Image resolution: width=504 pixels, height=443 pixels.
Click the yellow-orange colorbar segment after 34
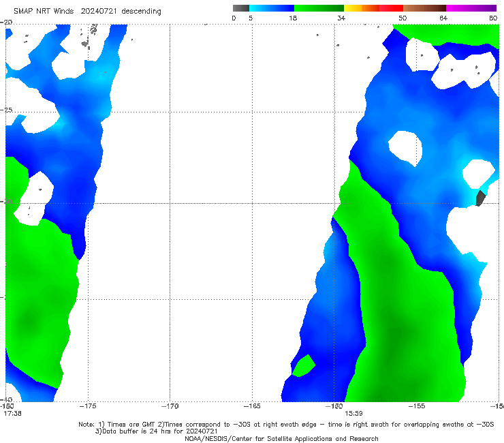point(373,8)
